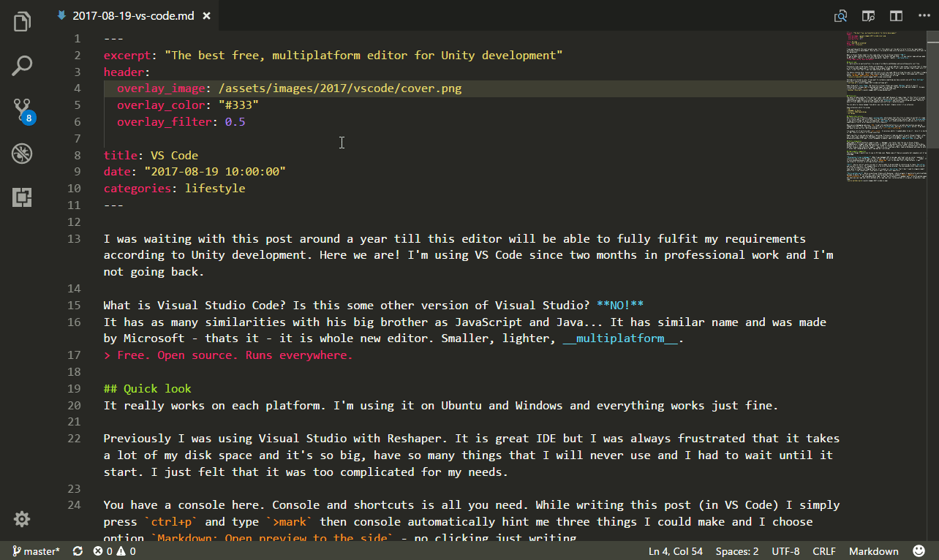939x560 pixels.
Task: Click line number 13 in the gutter
Action: coord(74,238)
